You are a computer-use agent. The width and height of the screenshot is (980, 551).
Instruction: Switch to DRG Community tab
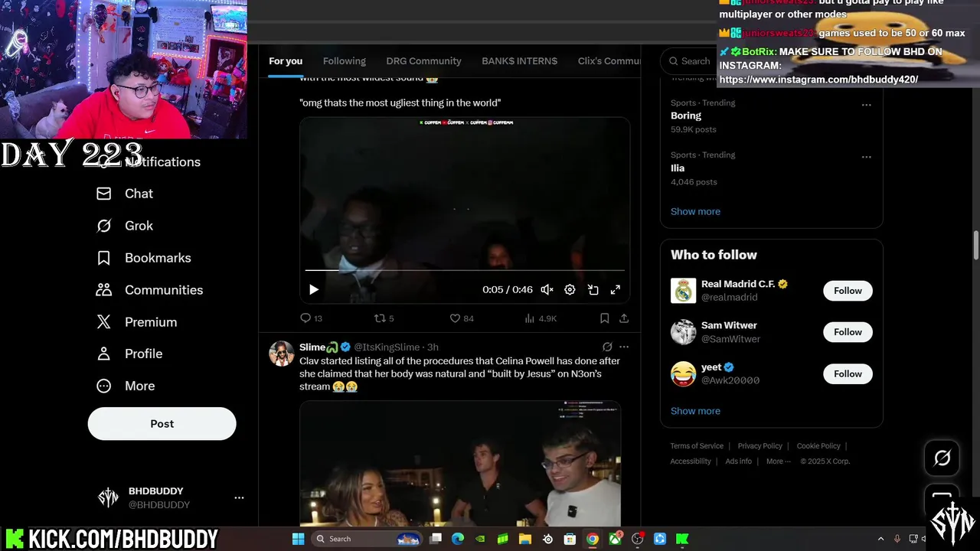tap(423, 61)
